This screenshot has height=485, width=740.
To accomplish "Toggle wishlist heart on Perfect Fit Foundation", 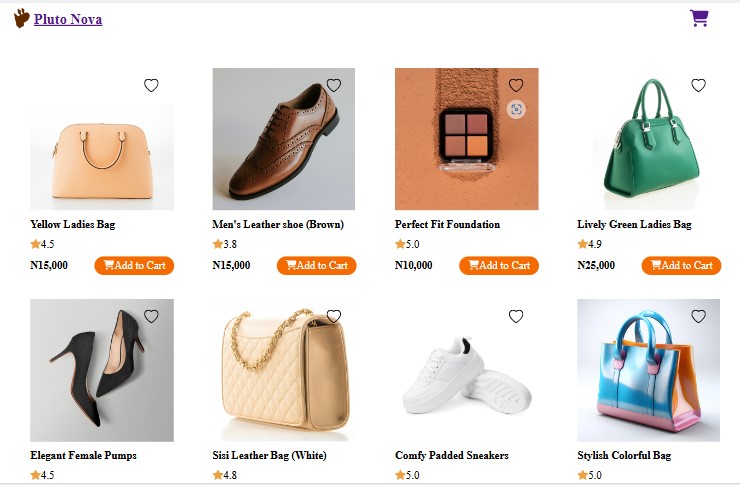I will tap(516, 86).
